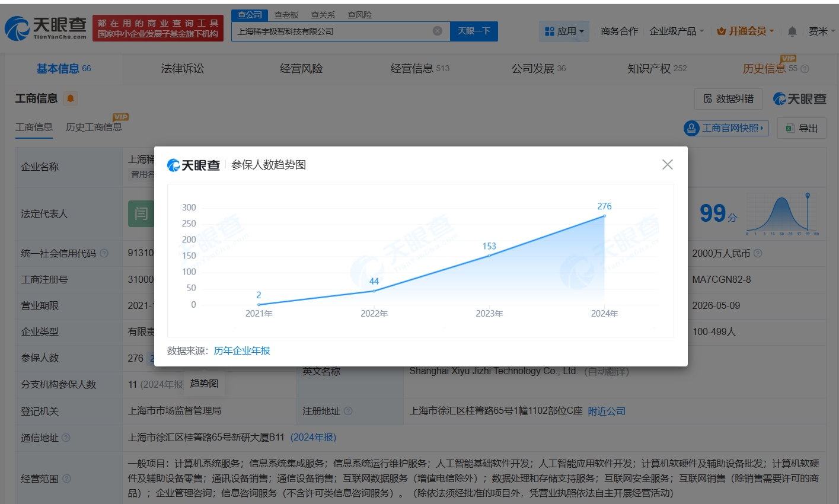839x504 pixels.
Task: Click help icon beside 历史信息 tab
Action: (x=805, y=69)
